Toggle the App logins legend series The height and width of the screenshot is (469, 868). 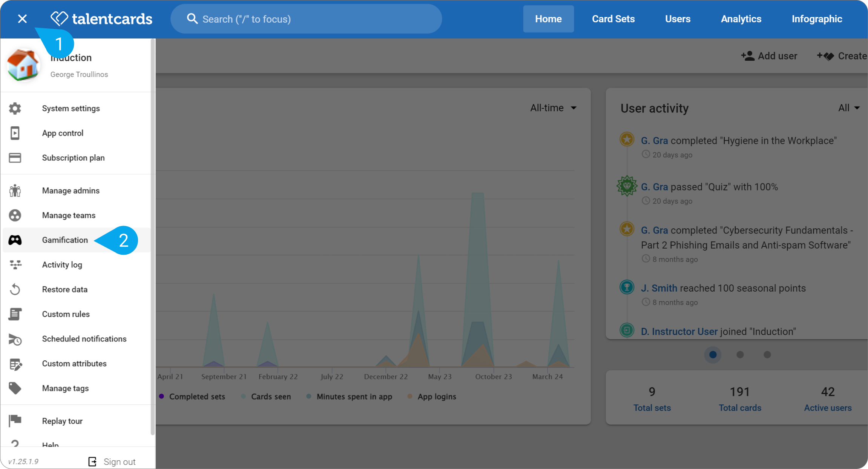point(432,397)
